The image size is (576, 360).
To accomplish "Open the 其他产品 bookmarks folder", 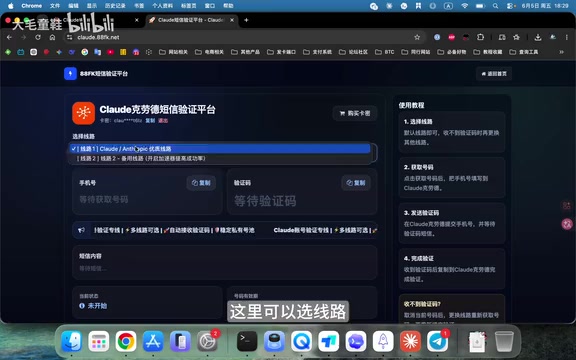I will pos(245,52).
